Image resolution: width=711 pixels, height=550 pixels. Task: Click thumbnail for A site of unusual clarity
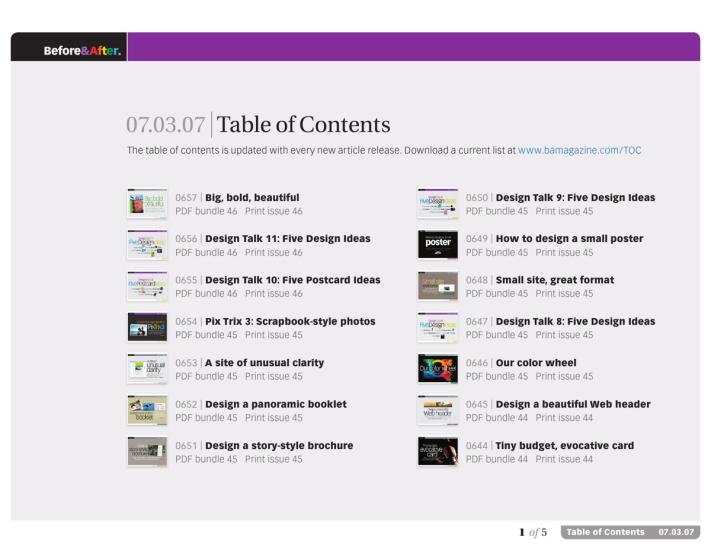(x=147, y=369)
